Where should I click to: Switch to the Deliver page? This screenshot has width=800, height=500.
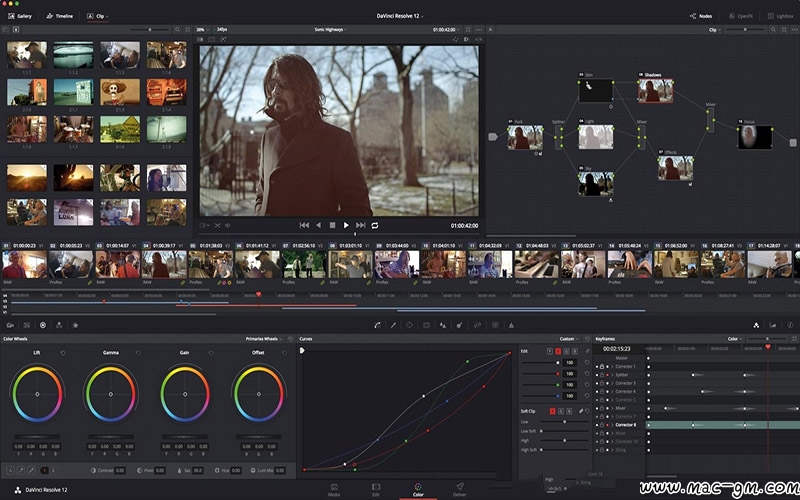pyautogui.click(x=460, y=490)
